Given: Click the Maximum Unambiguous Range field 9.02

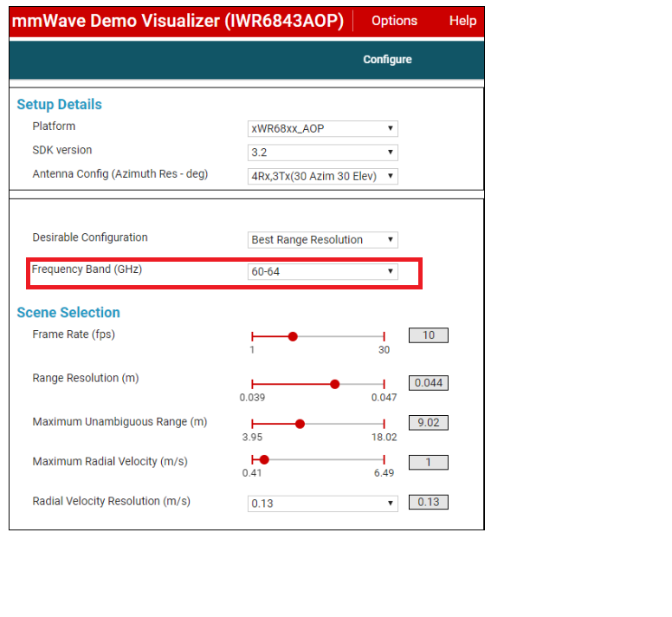Looking at the screenshot, I should click(429, 423).
